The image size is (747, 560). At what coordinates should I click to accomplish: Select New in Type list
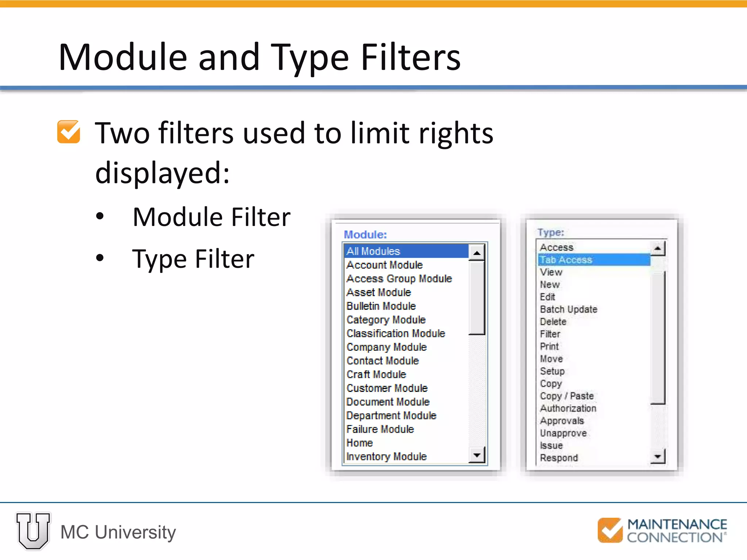click(x=594, y=285)
